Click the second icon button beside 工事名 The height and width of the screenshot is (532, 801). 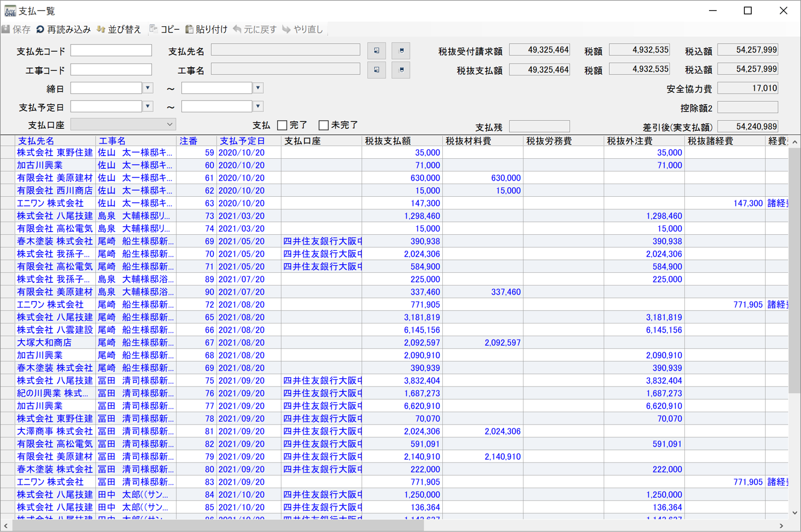401,70
